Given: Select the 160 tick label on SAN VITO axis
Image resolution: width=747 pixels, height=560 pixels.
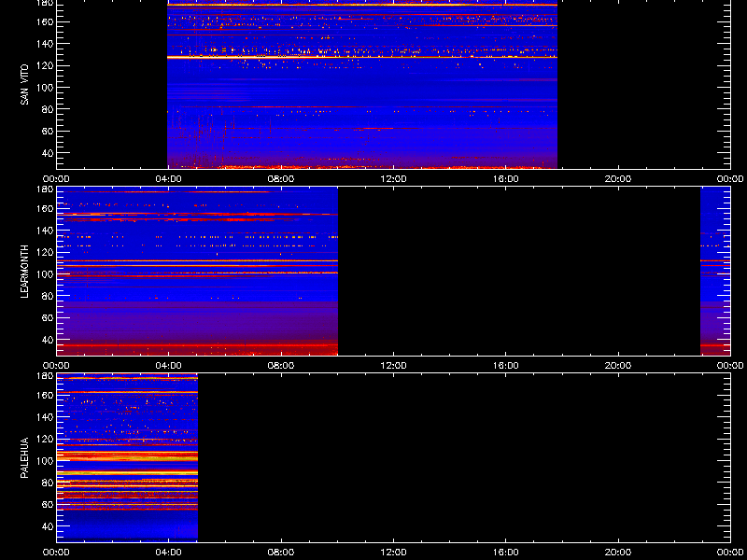Looking at the screenshot, I should [46, 21].
